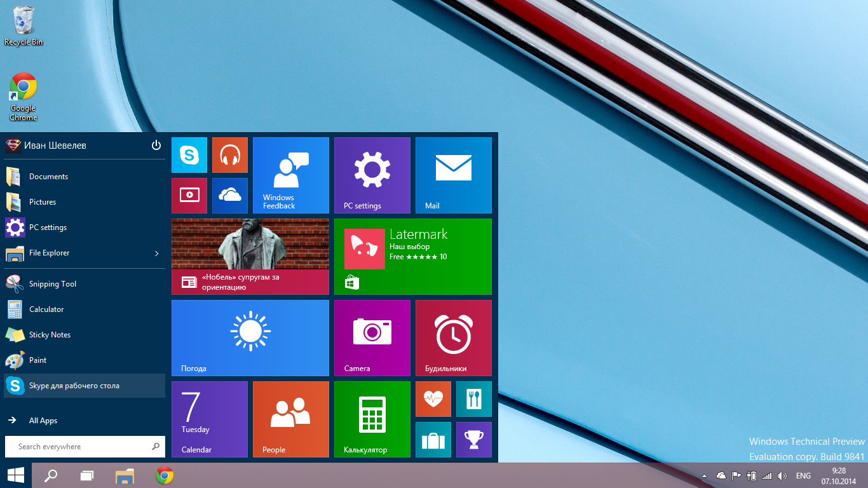Open the Task View taskbar button
This screenshot has width=868, height=488.
(x=87, y=475)
